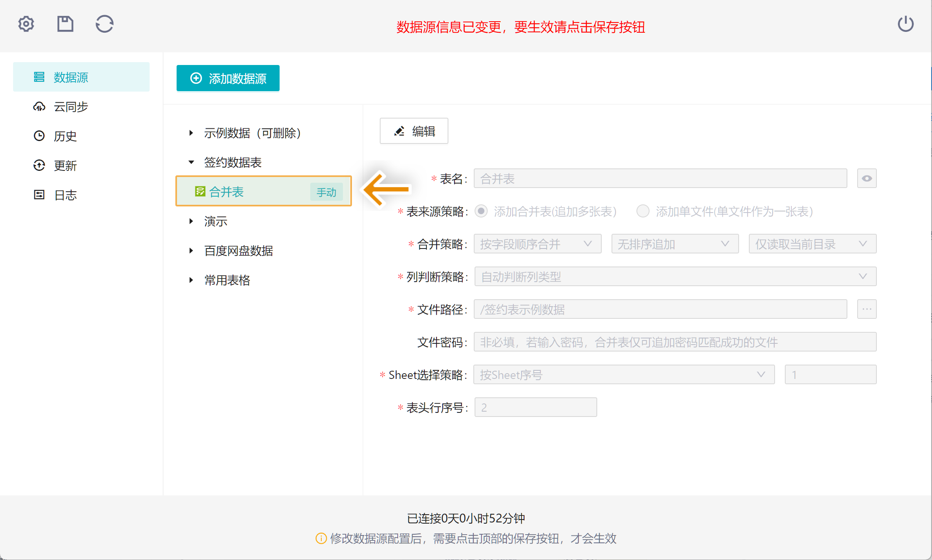Click the 编辑 edit button
This screenshot has width=932, height=560.
click(x=414, y=131)
